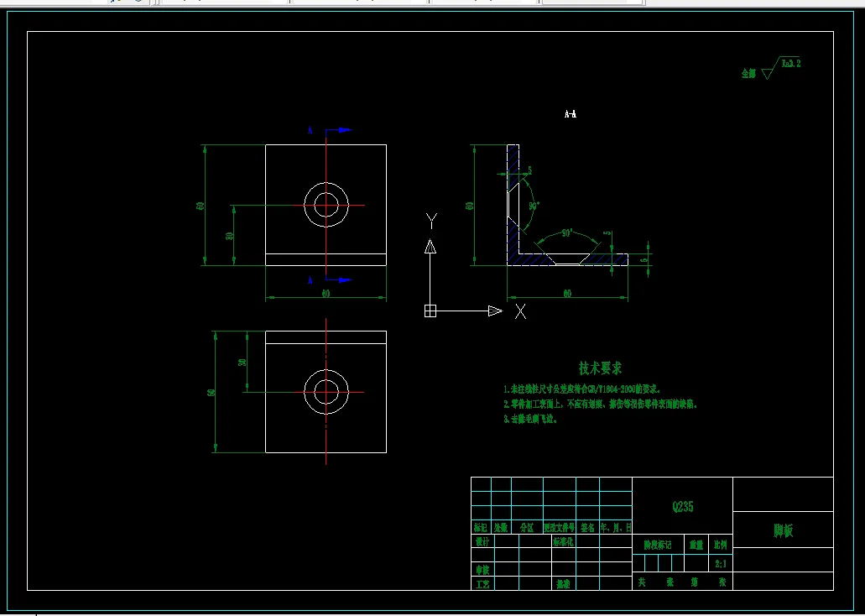Select the 比例 title block cell
This screenshot has height=616, width=865.
point(721,546)
